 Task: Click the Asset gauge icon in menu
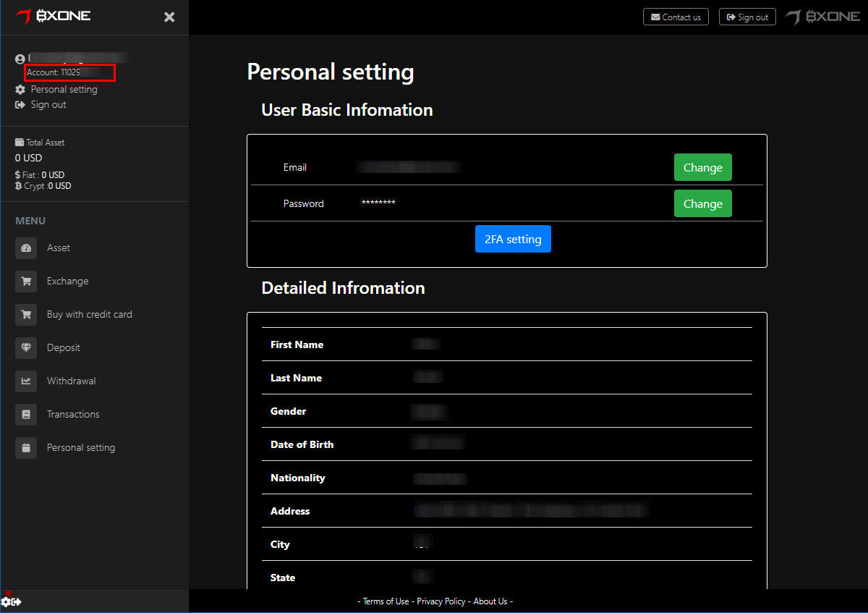[26, 248]
